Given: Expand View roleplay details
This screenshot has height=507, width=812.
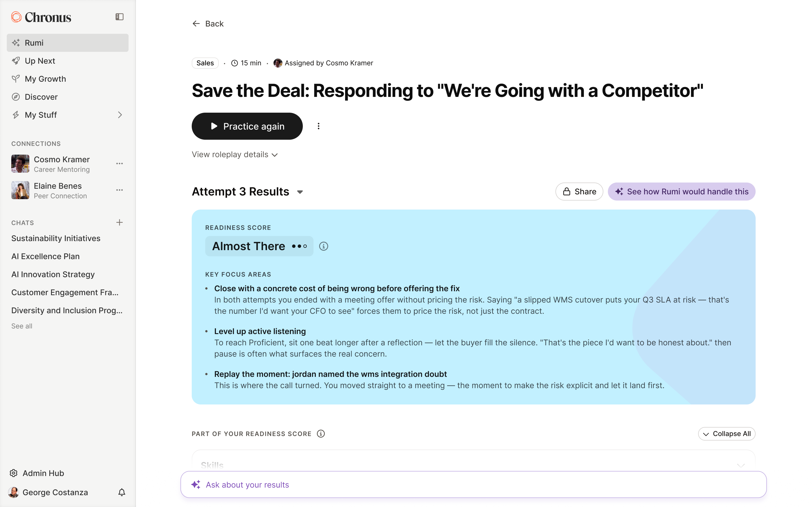Looking at the screenshot, I should tap(235, 155).
